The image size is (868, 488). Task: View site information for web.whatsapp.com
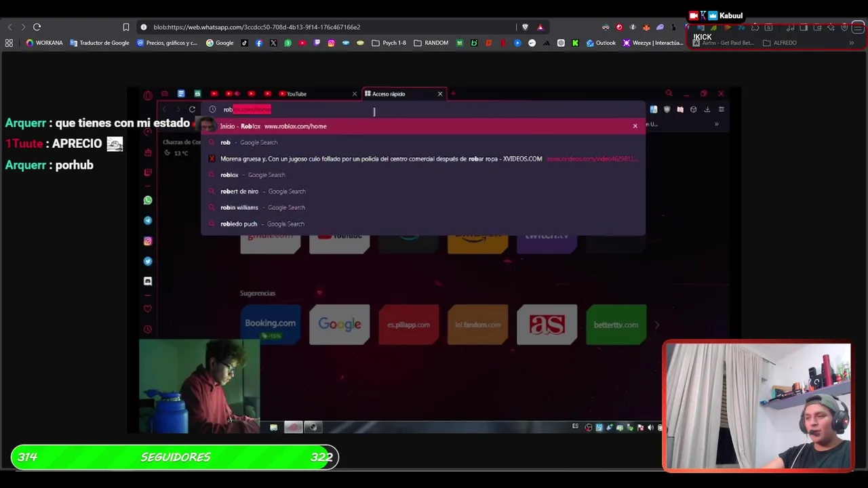click(x=143, y=27)
